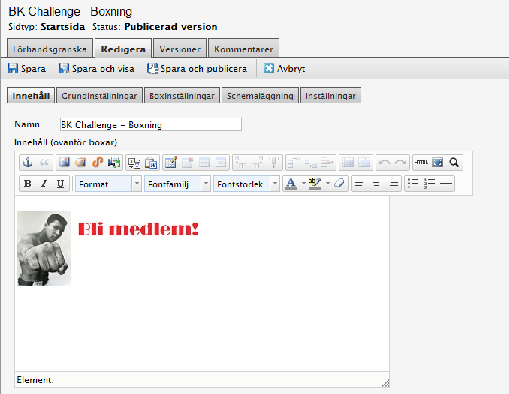Apply blockquote using the quotation marks icon

click(44, 162)
